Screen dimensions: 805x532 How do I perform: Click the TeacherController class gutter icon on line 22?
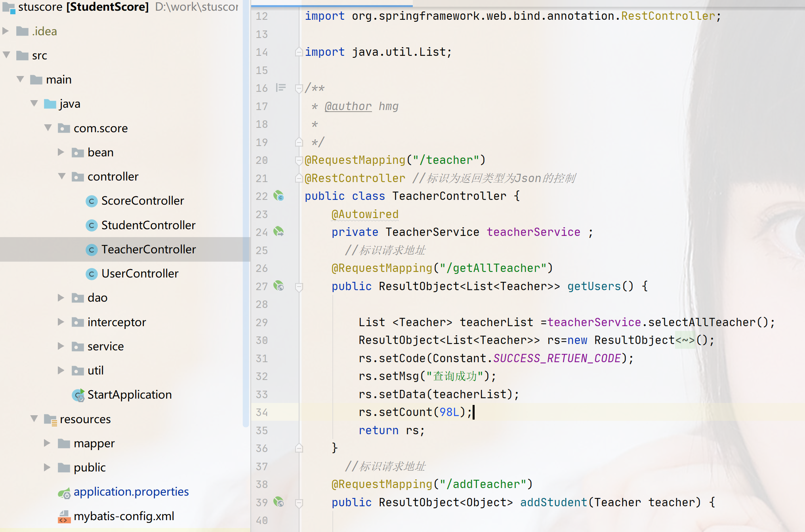click(279, 196)
